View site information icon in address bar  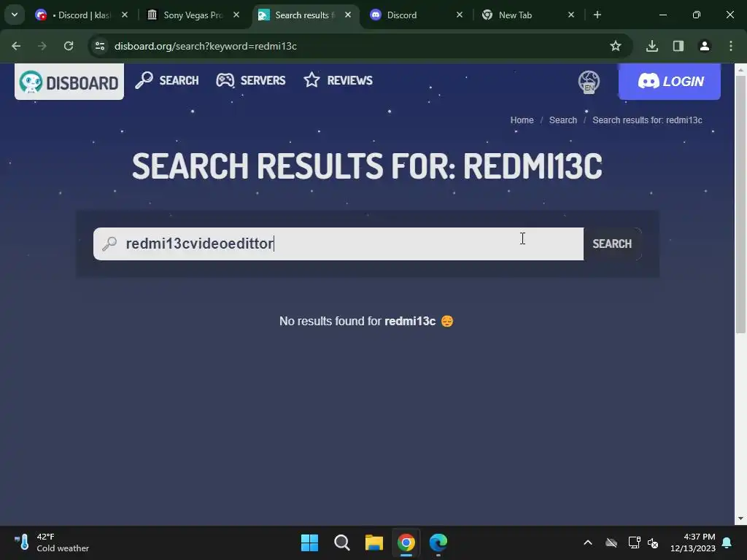tap(100, 46)
